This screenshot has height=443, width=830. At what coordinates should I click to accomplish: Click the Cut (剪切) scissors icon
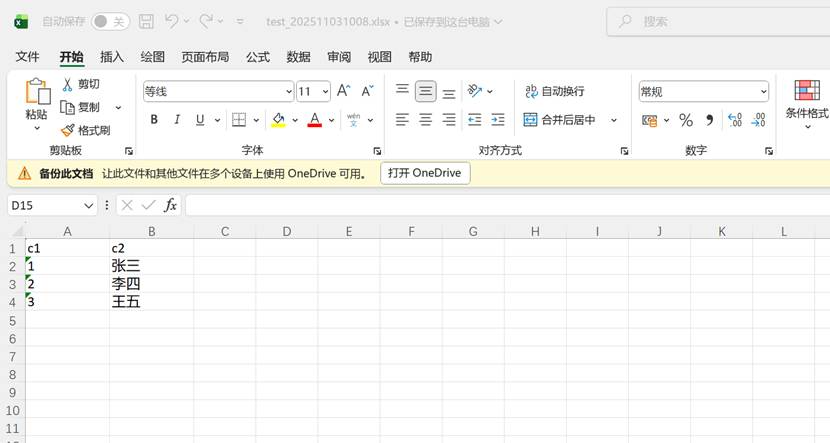[68, 84]
